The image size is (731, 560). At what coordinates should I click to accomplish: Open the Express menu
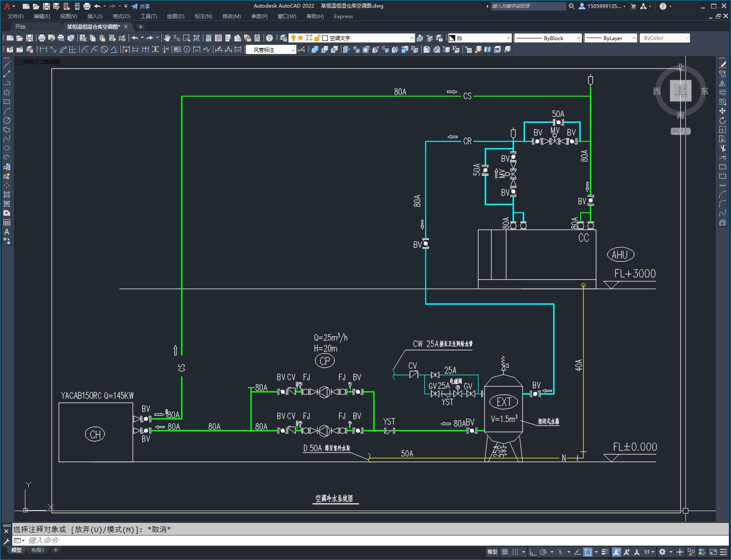pyautogui.click(x=343, y=16)
